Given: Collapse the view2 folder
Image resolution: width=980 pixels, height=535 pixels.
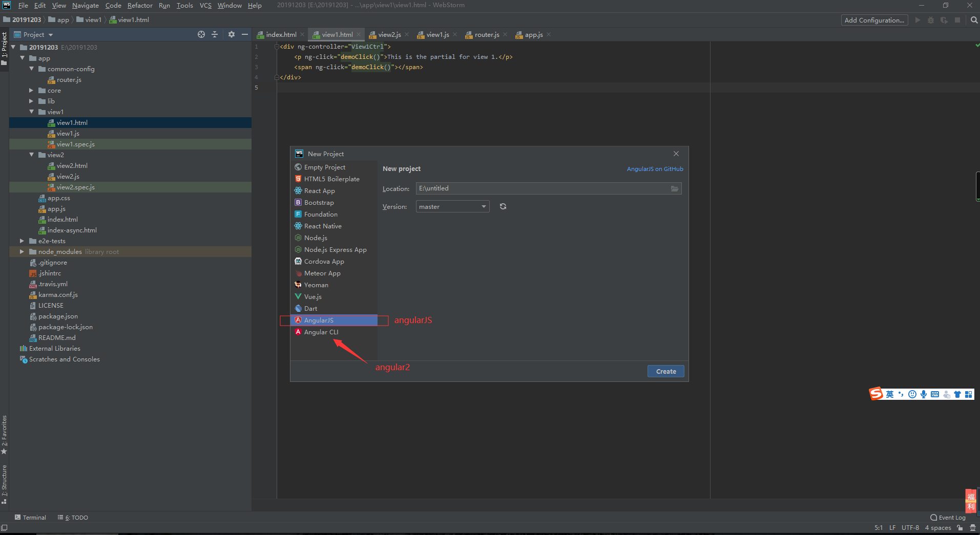Looking at the screenshot, I should coord(32,155).
